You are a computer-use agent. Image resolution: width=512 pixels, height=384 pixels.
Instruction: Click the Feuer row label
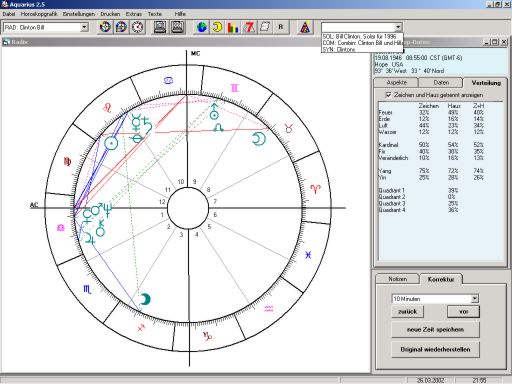click(385, 113)
